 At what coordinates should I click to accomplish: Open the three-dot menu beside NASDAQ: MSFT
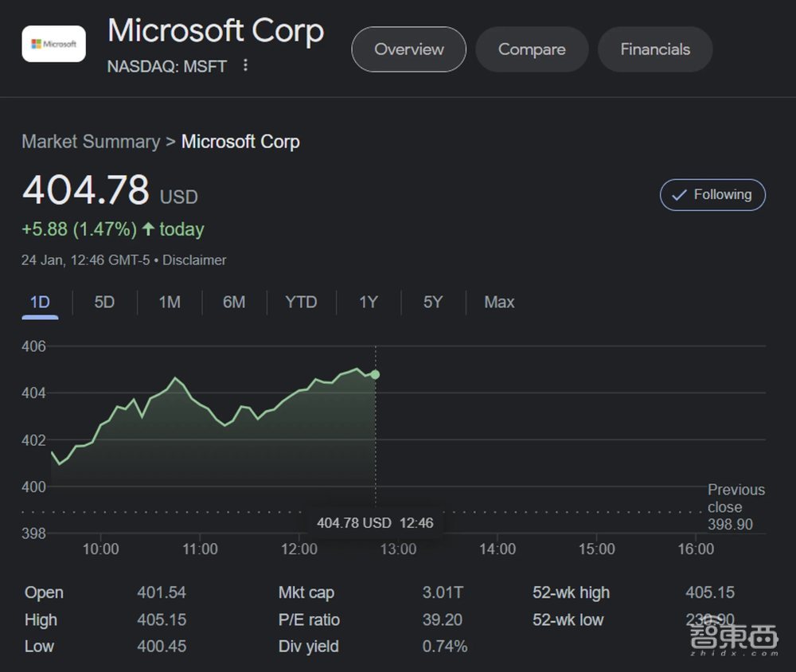click(x=245, y=65)
